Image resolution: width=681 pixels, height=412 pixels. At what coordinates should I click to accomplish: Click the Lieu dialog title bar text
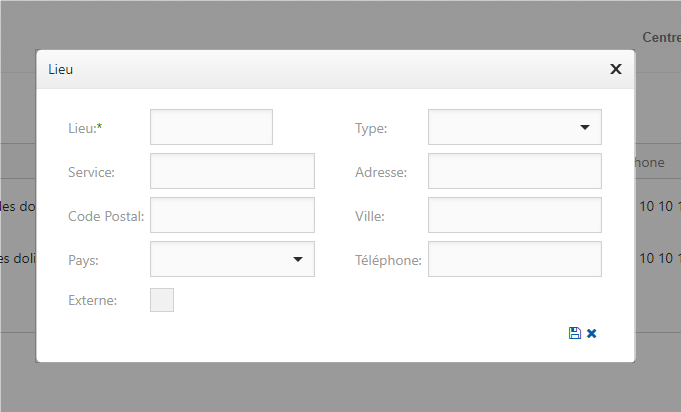61,69
